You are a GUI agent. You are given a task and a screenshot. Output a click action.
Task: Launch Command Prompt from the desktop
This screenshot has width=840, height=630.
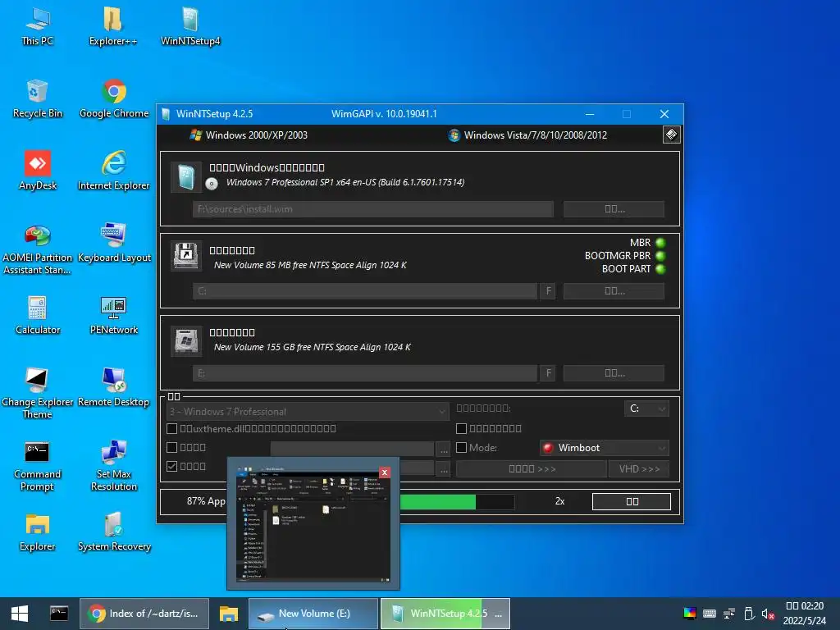tap(38, 466)
